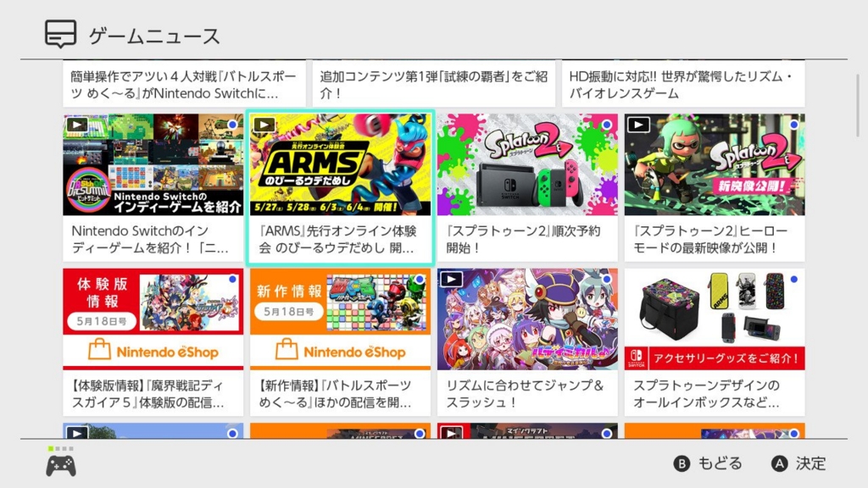Click the controller icon in the footer
868x488 pixels.
click(61, 466)
